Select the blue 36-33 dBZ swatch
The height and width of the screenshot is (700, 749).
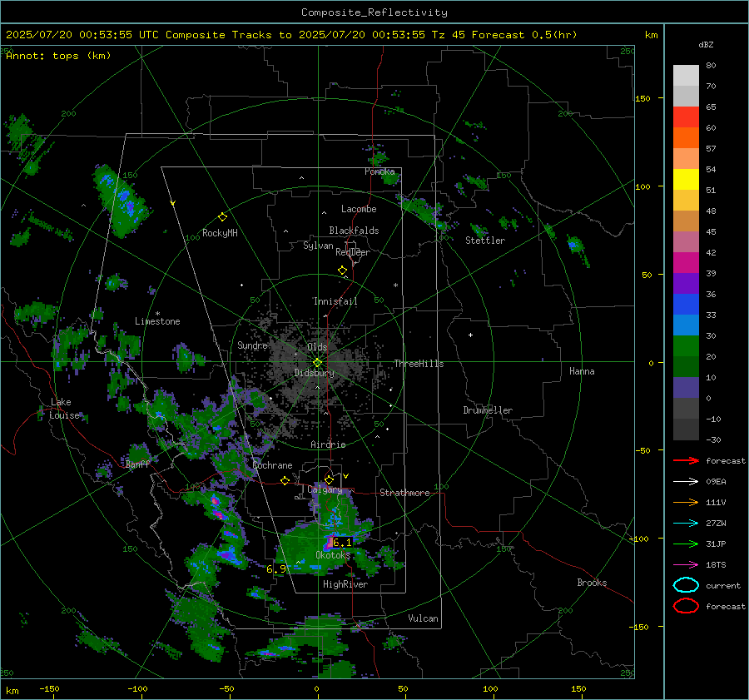point(686,305)
